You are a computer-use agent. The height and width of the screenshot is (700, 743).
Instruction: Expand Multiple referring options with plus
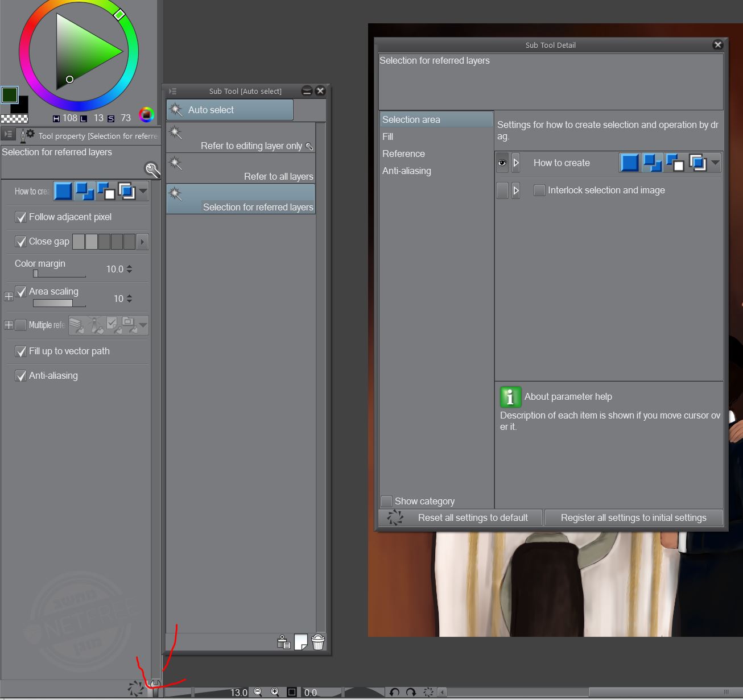point(9,325)
